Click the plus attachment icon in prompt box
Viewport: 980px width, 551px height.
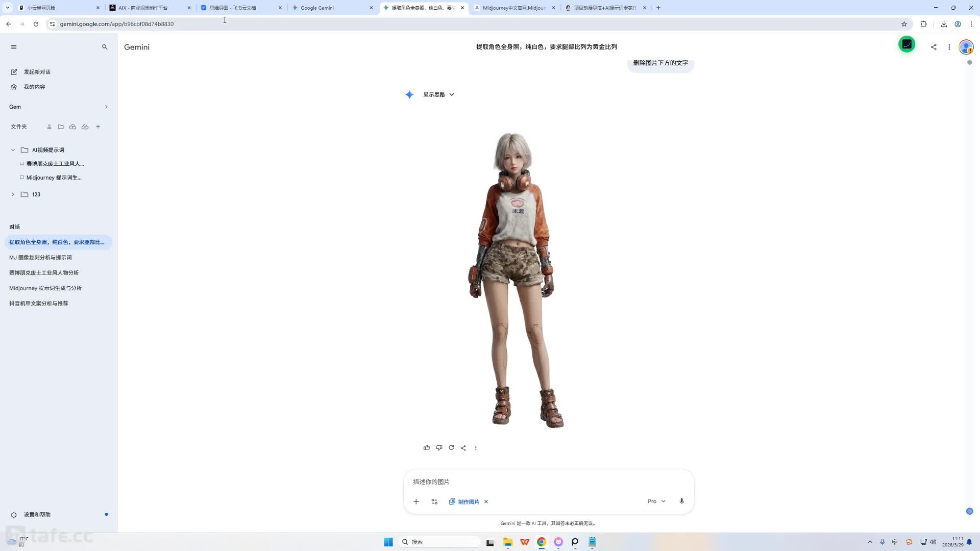416,502
